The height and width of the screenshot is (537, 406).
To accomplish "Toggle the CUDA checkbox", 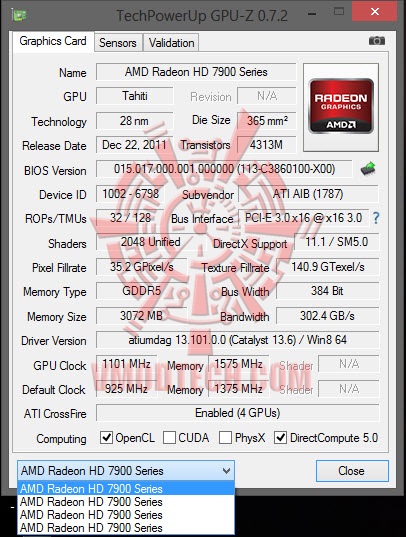I will click(x=169, y=437).
